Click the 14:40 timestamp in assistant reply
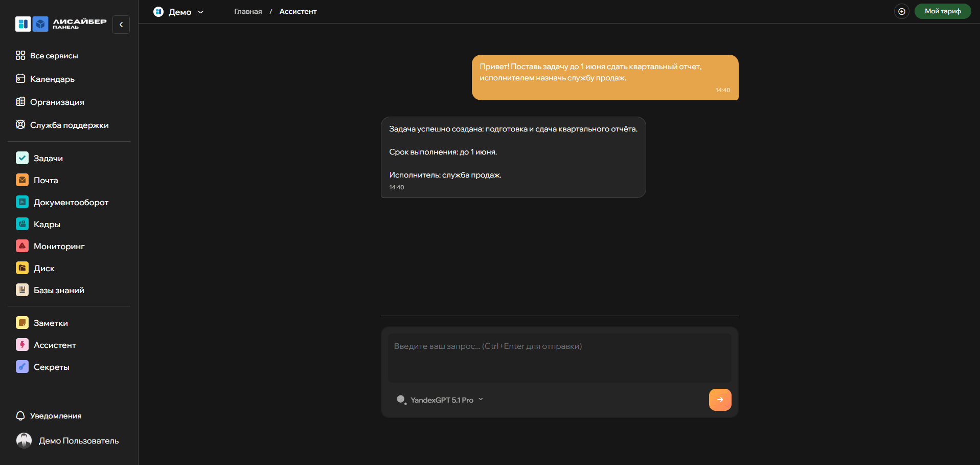This screenshot has width=980, height=465. [397, 187]
